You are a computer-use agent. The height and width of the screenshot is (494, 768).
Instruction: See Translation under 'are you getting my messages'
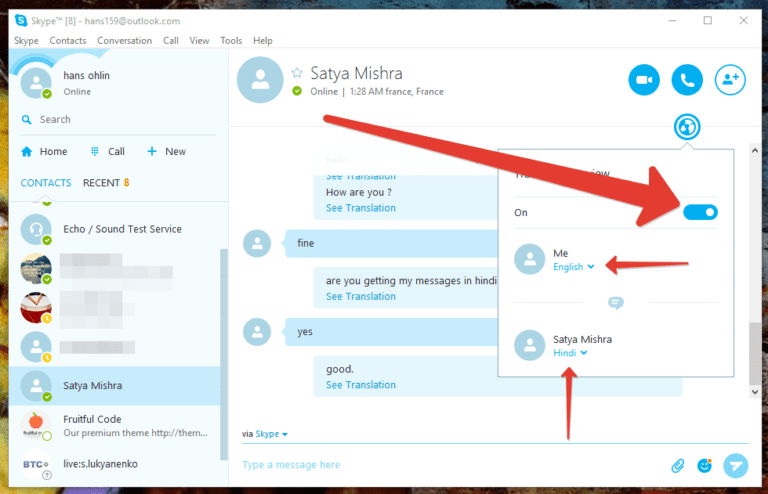pyautogui.click(x=360, y=297)
